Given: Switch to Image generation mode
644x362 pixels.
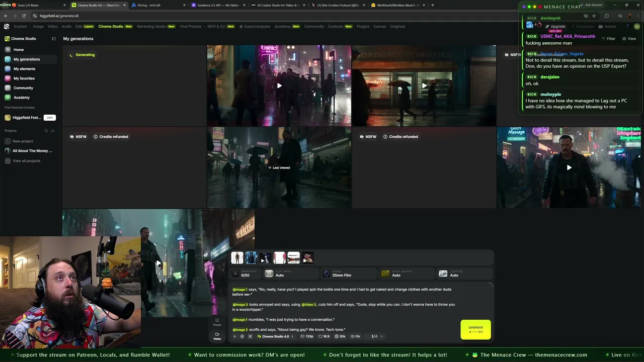Looking at the screenshot, I should tap(217, 322).
